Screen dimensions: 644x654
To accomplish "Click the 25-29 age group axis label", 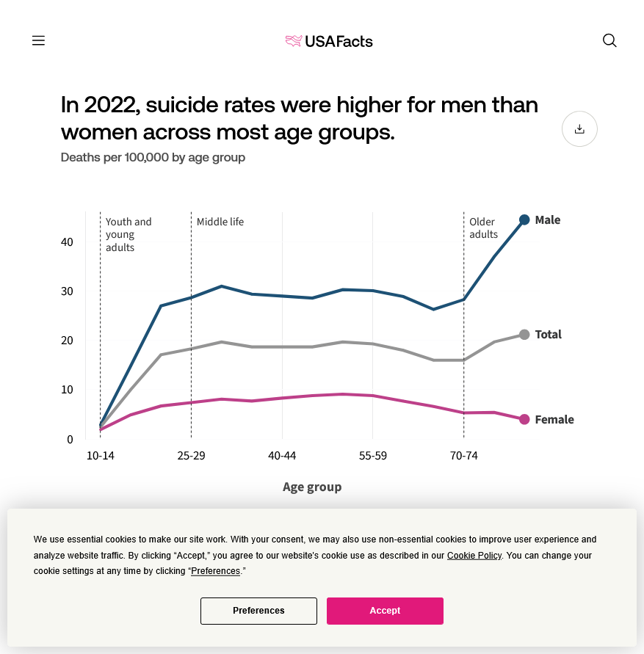I will 191,456.
